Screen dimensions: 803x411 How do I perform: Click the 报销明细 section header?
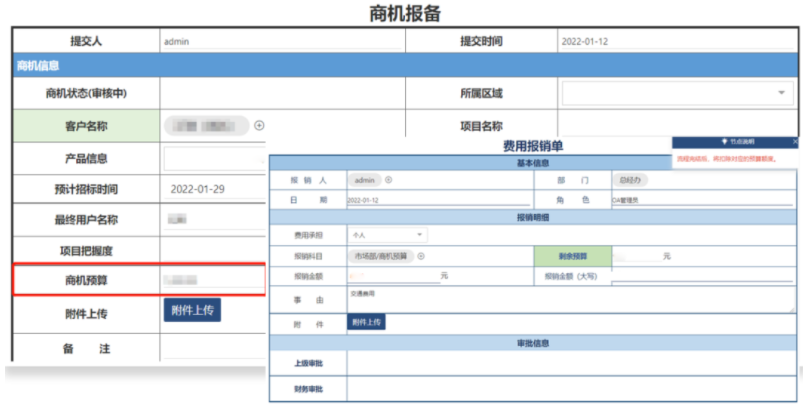[533, 217]
